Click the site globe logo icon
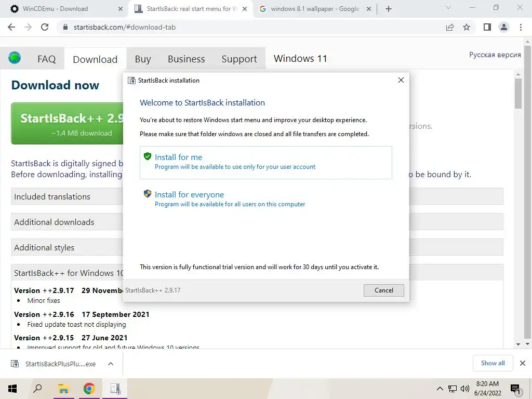The width and height of the screenshot is (532, 399). click(x=15, y=58)
